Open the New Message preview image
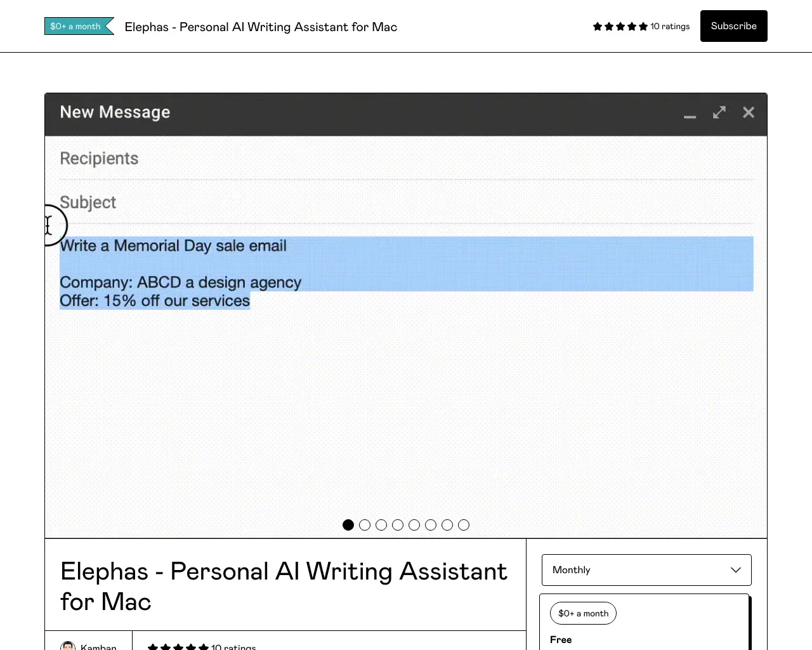Image resolution: width=812 pixels, height=650 pixels. (x=406, y=315)
